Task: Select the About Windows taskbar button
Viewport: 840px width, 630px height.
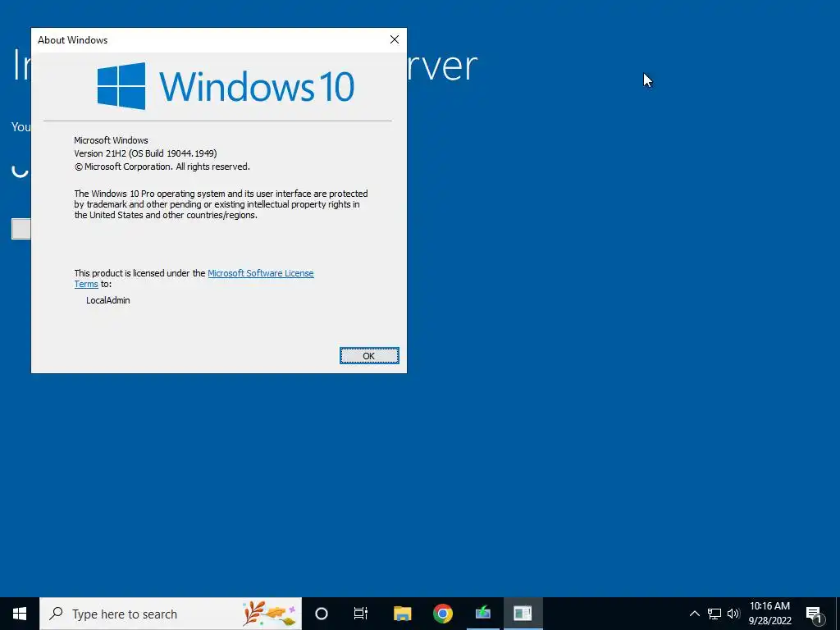Action: 523,614
